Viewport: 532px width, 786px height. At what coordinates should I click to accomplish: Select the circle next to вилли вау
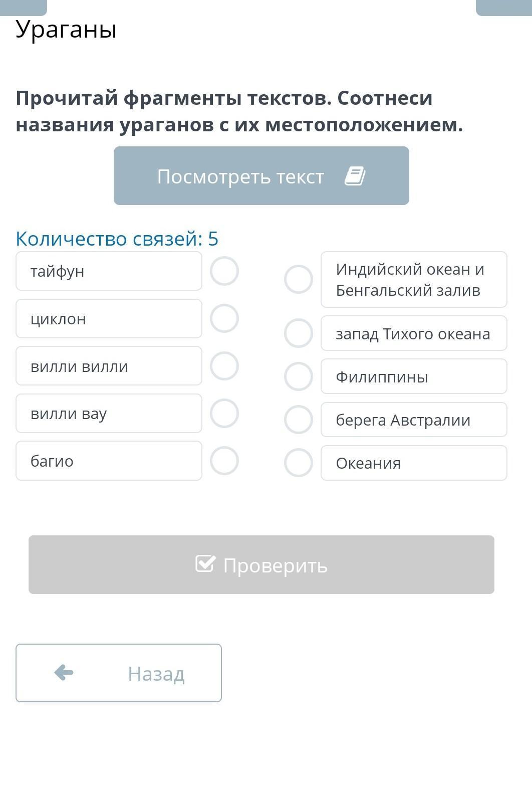coord(224,414)
